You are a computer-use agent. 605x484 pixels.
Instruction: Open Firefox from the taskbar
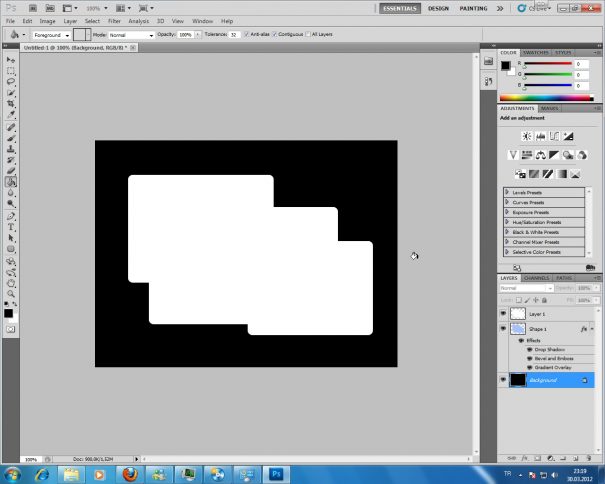coord(130,474)
